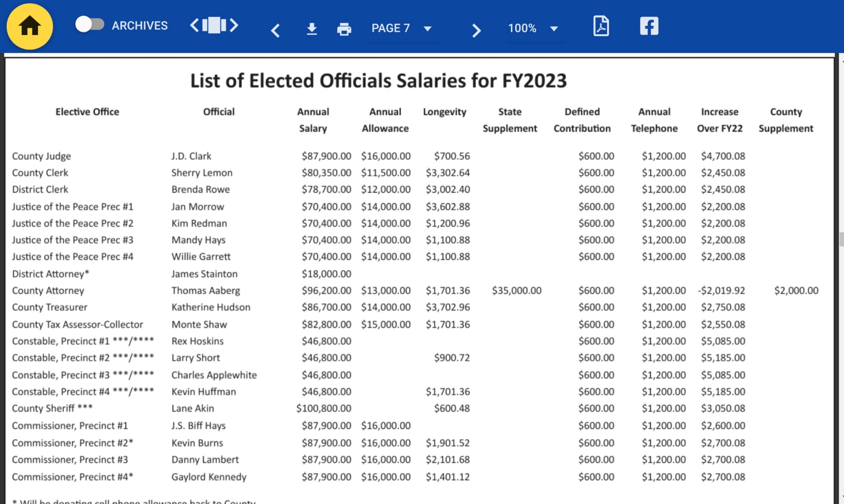Print this page

tap(344, 29)
